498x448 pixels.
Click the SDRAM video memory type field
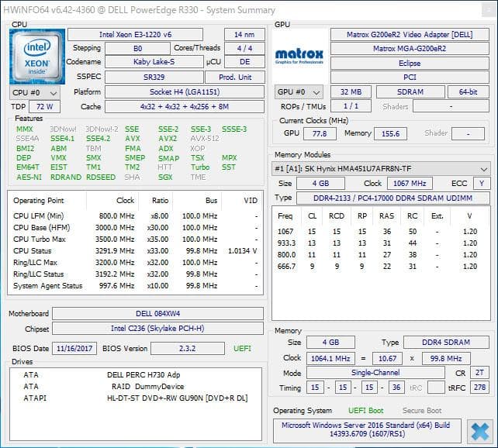pos(410,92)
